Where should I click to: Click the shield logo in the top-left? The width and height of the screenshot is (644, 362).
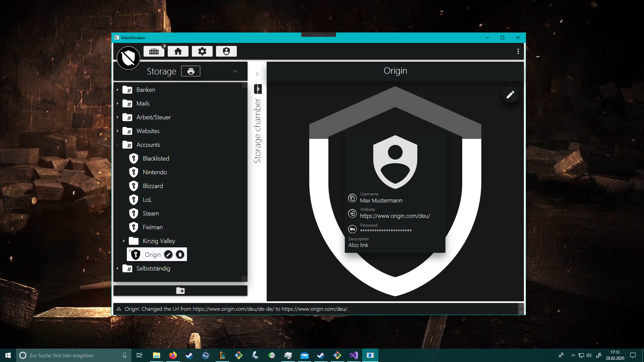click(x=128, y=58)
